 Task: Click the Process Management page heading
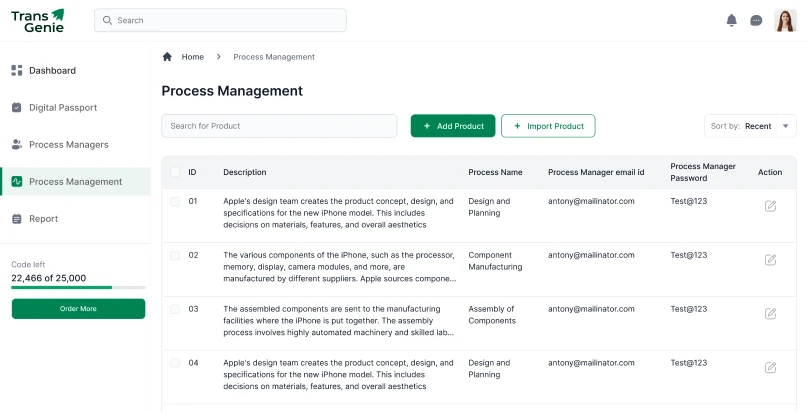coord(232,91)
